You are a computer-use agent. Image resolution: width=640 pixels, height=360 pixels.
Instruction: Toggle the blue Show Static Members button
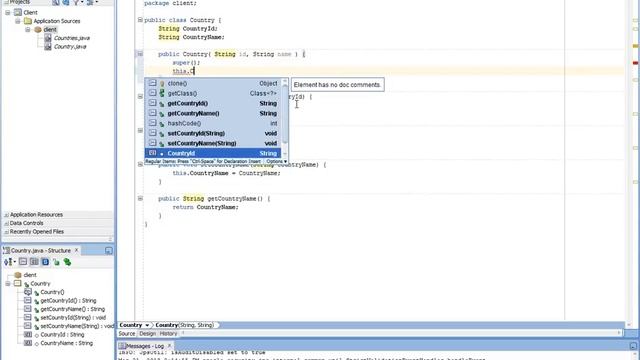(x=45, y=262)
